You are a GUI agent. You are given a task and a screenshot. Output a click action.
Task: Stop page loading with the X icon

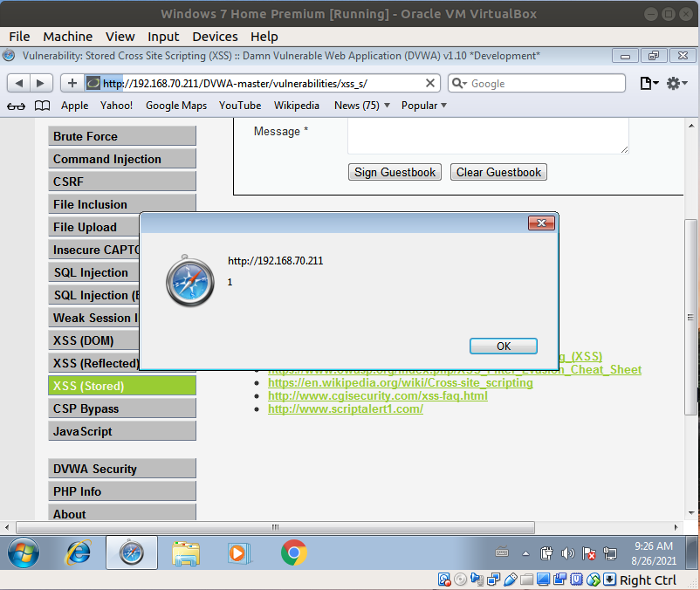[x=430, y=83]
